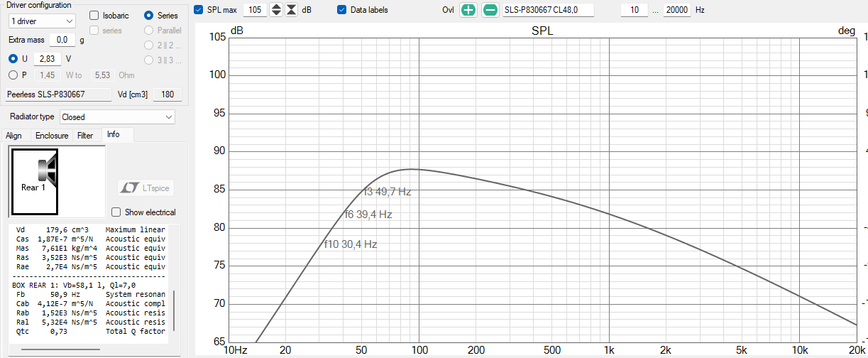
Task: Enable the Show electrical checkbox
Action: click(116, 212)
